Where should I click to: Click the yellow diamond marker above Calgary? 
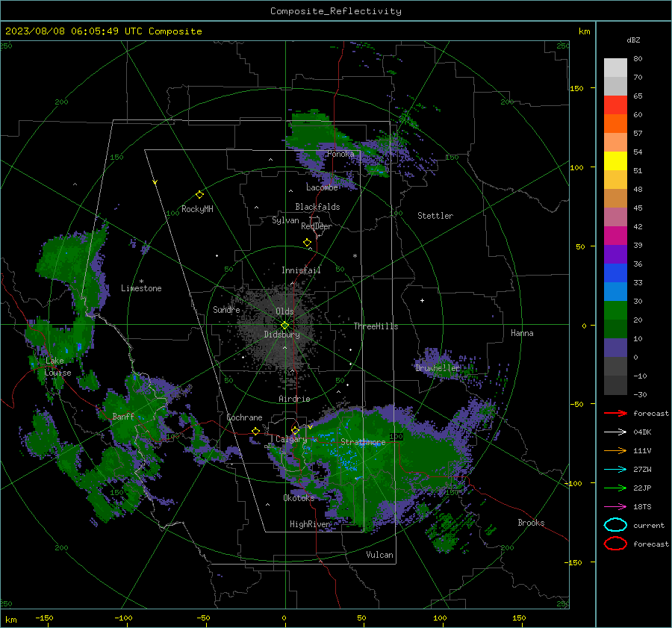click(x=295, y=430)
